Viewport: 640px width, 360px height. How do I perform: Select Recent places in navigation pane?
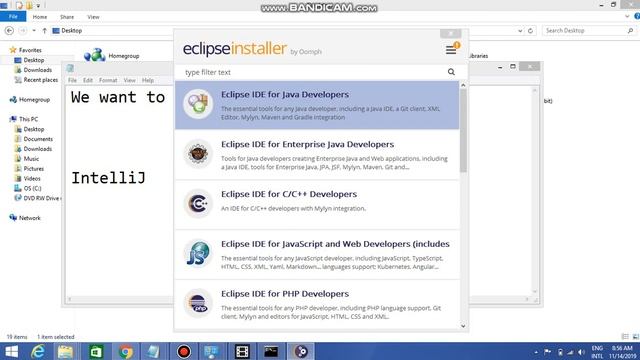[x=40, y=80]
